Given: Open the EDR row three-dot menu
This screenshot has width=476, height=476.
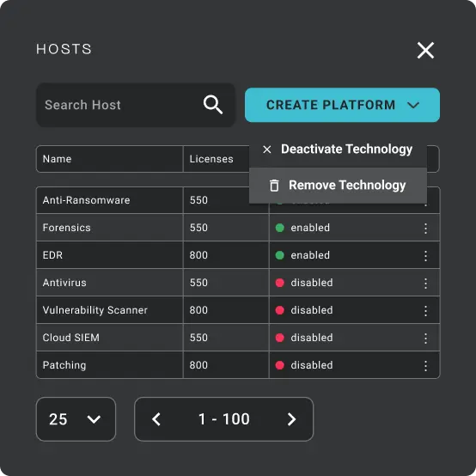Looking at the screenshot, I should [x=425, y=255].
